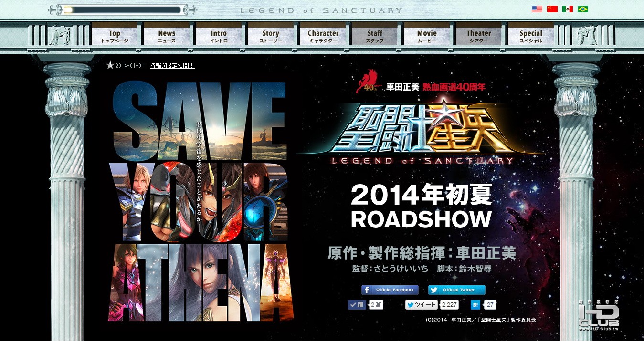Select the Theater tab

(x=479, y=36)
